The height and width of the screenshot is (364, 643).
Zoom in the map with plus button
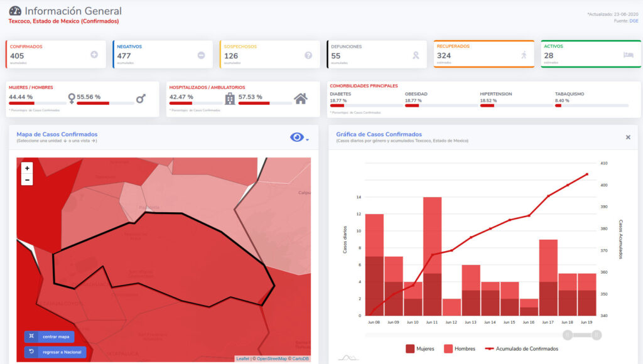tap(27, 168)
